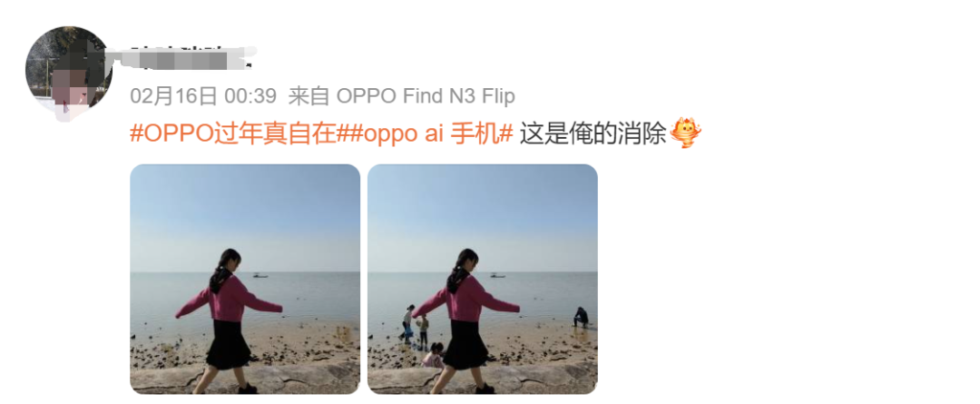Screen dimensions: 980x404
Task: Click the girl's black skirt in left photo
Action: [x=229, y=345]
